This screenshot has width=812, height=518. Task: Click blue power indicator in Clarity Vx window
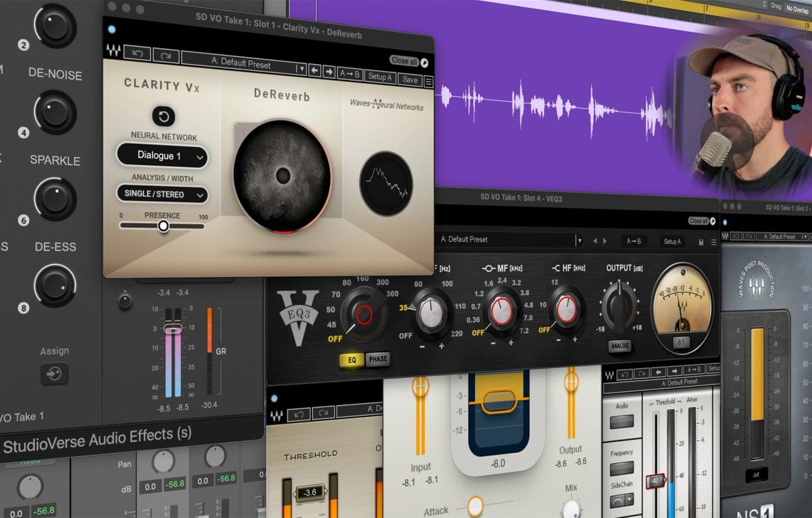112,29
